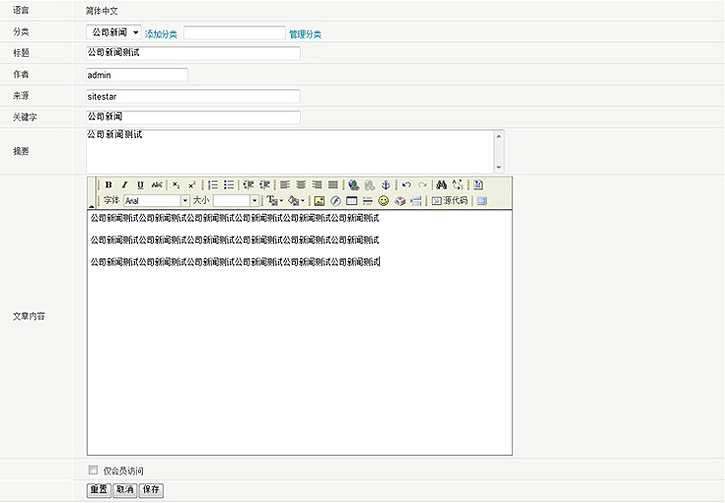Open category dropdown showing 公司新闻
725x503 pixels.
pos(114,32)
